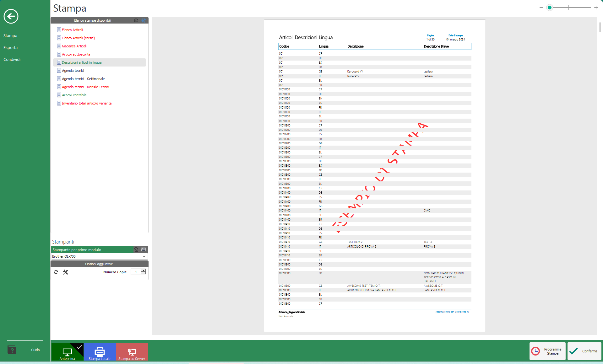Click the Numero Copie input field
Screen dimensions: 603x364
pos(136,272)
